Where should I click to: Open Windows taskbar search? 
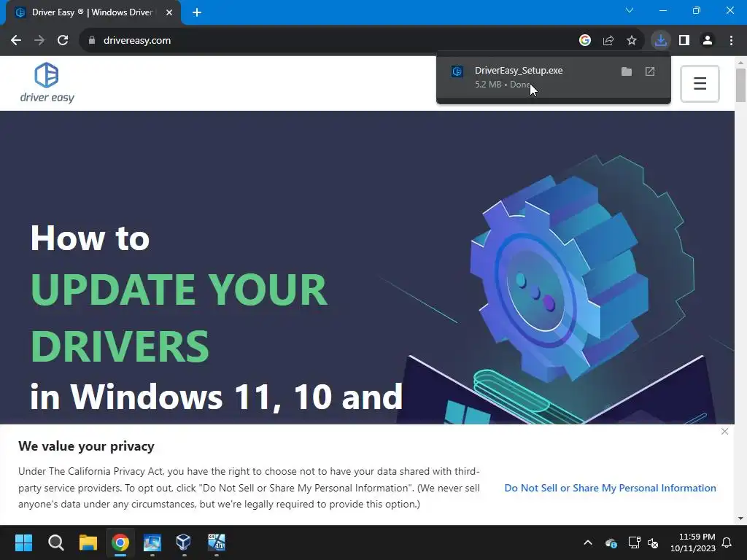(x=55, y=542)
